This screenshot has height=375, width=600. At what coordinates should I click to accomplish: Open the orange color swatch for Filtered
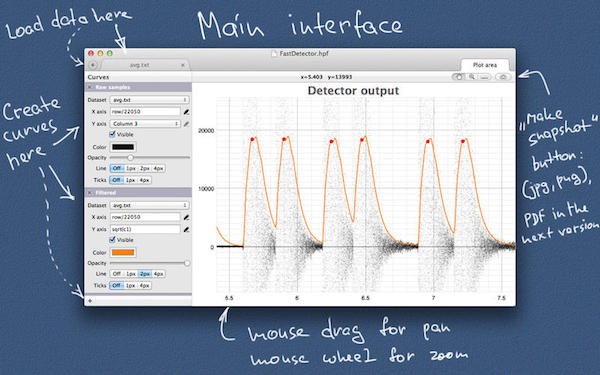coord(123,253)
